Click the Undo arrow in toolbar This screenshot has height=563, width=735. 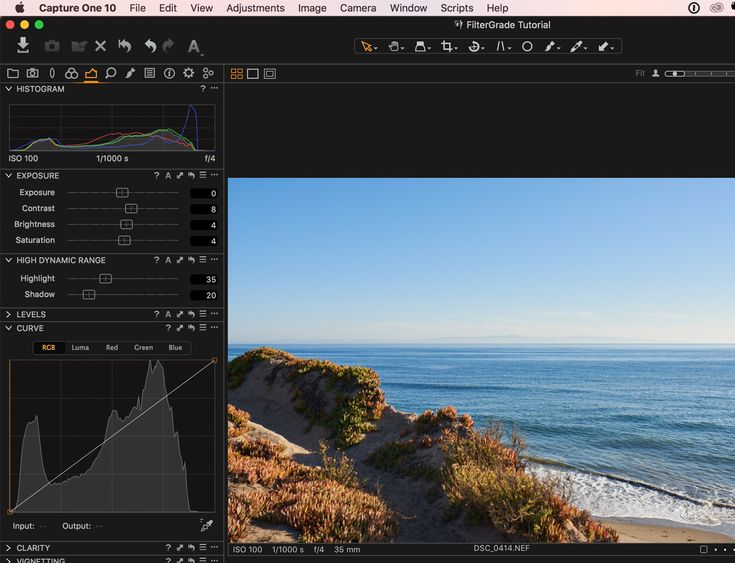(x=150, y=46)
